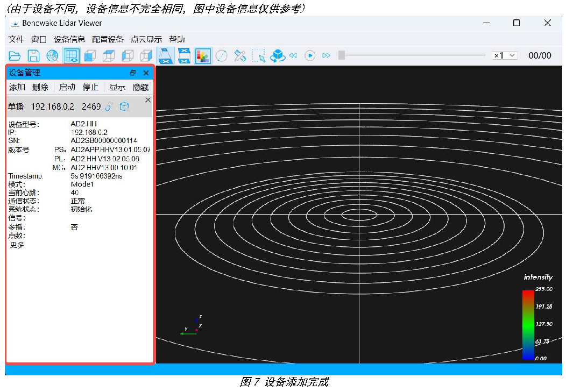The width and height of the screenshot is (566, 392).
Task: Click the 添加 button in device panel
Action: [17, 87]
